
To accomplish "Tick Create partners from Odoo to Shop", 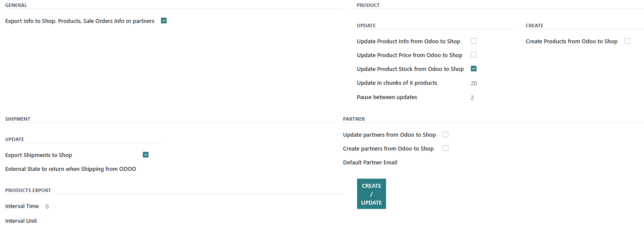I will [445, 148].
